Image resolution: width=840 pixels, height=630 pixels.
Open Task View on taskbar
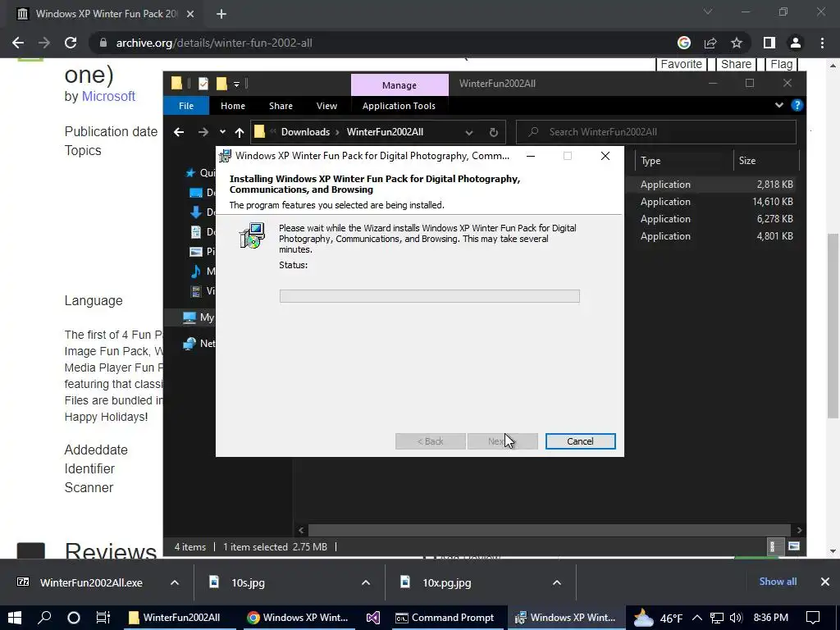pyautogui.click(x=103, y=618)
